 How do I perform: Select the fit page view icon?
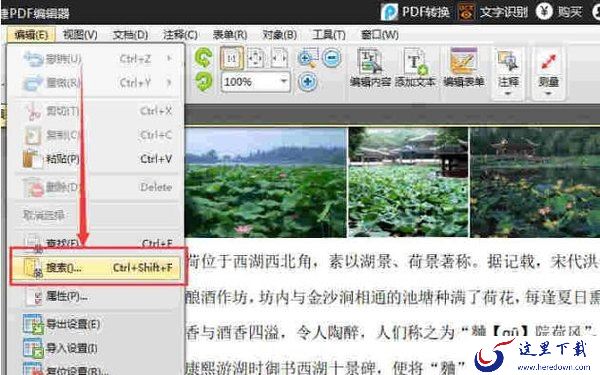[x=256, y=58]
